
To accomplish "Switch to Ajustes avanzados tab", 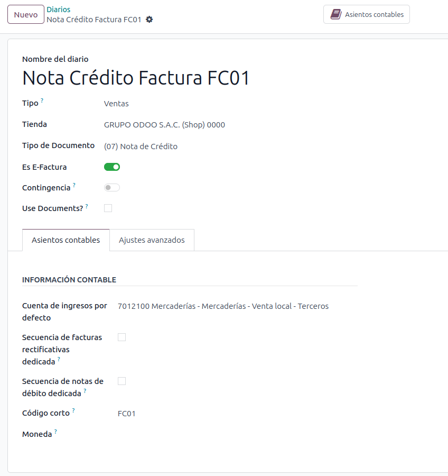I will [152, 240].
